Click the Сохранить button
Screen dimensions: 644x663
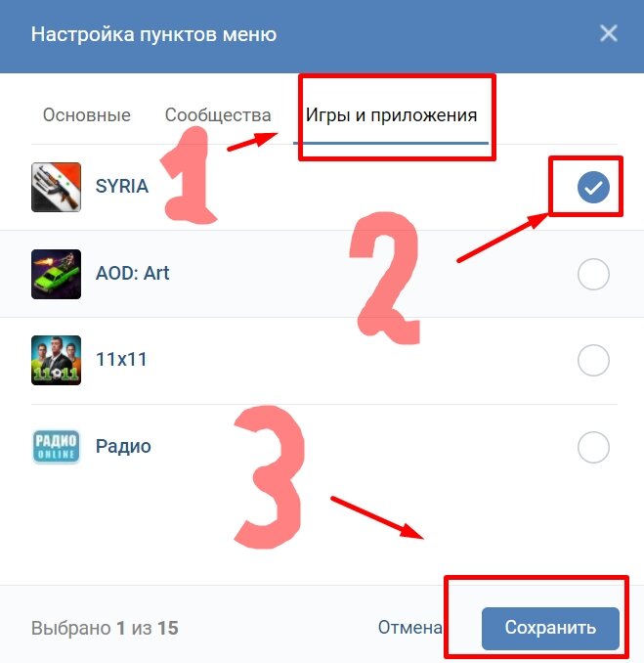[x=550, y=629]
